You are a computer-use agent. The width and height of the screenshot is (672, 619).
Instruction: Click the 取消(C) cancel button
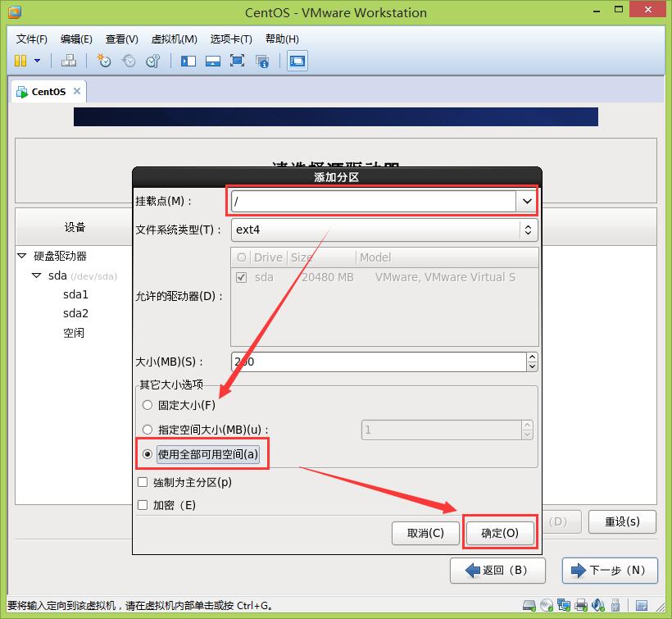pyautogui.click(x=425, y=534)
